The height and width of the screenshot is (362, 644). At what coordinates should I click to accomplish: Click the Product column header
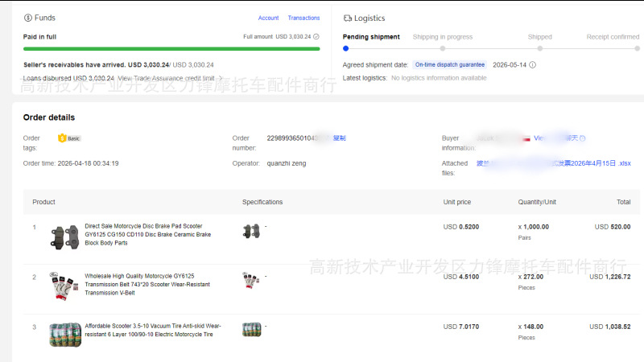(x=43, y=202)
